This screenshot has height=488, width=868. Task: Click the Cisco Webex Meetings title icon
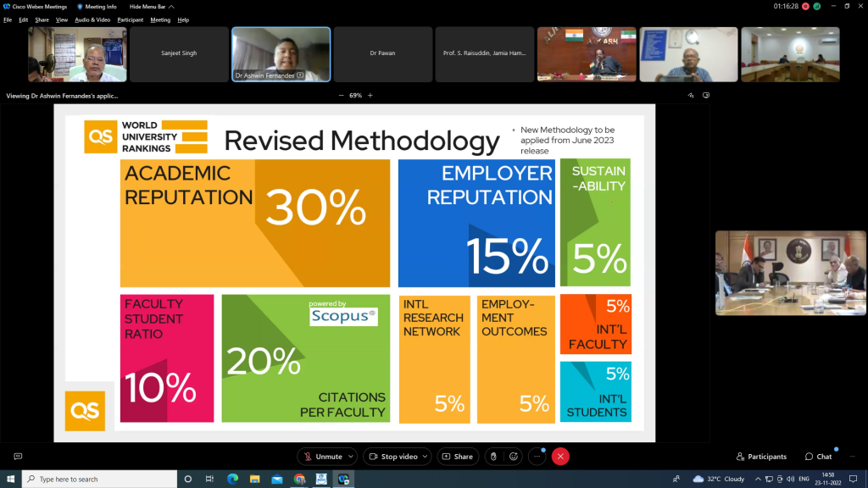(7, 7)
